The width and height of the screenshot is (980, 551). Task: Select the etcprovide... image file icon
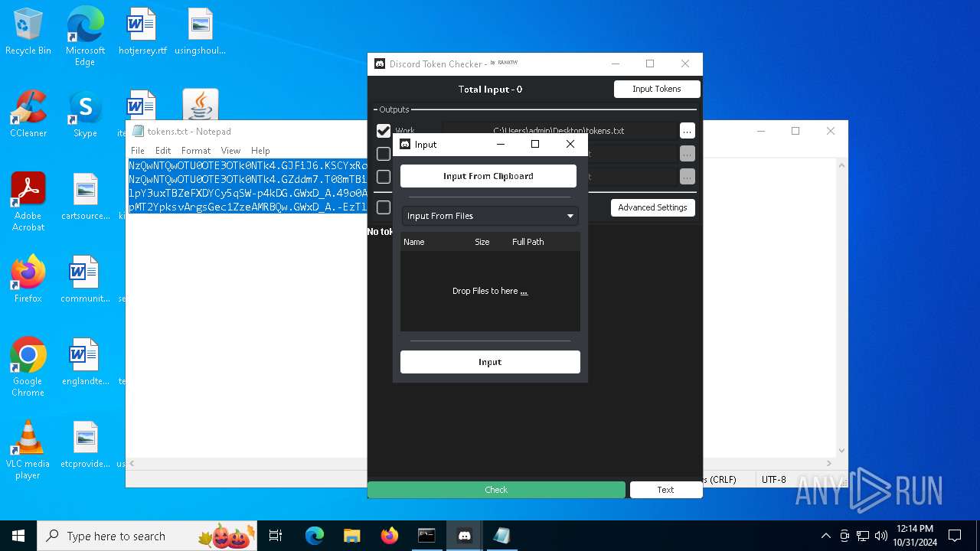(85, 445)
